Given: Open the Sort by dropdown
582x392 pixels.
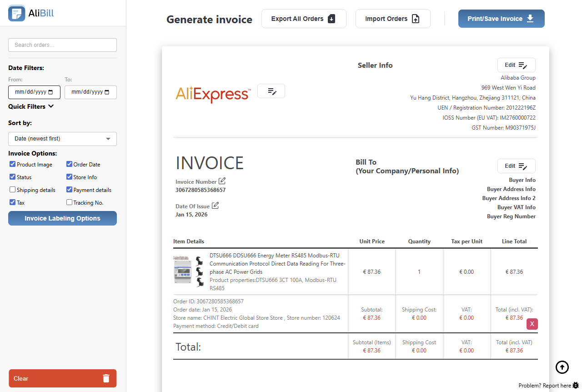Looking at the screenshot, I should click(x=62, y=139).
